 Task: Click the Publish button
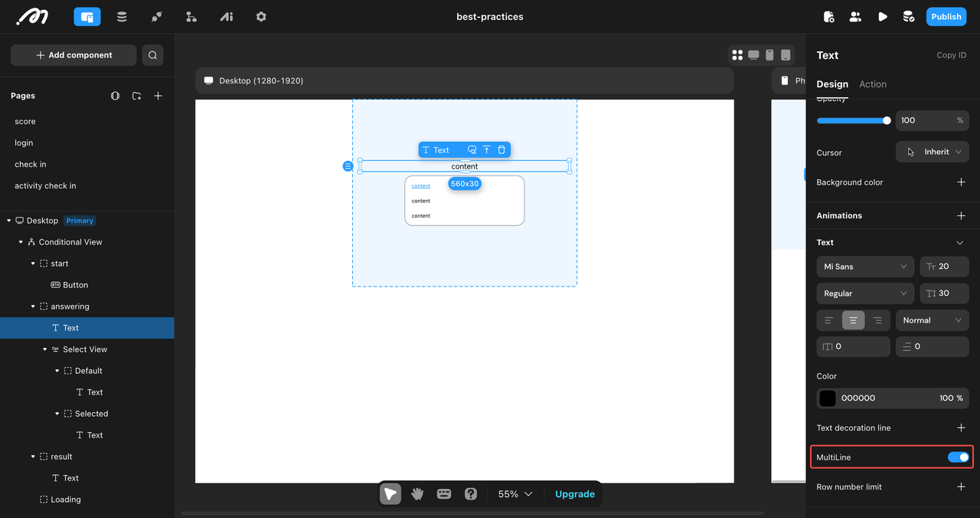[946, 16]
